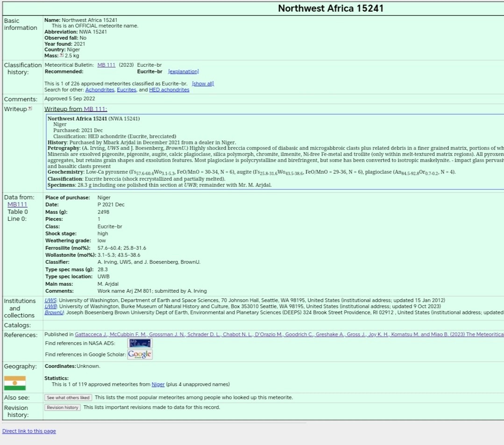The height and width of the screenshot is (445, 504).
Task: Open the Niger meteorites statistics link
Action: (158, 384)
